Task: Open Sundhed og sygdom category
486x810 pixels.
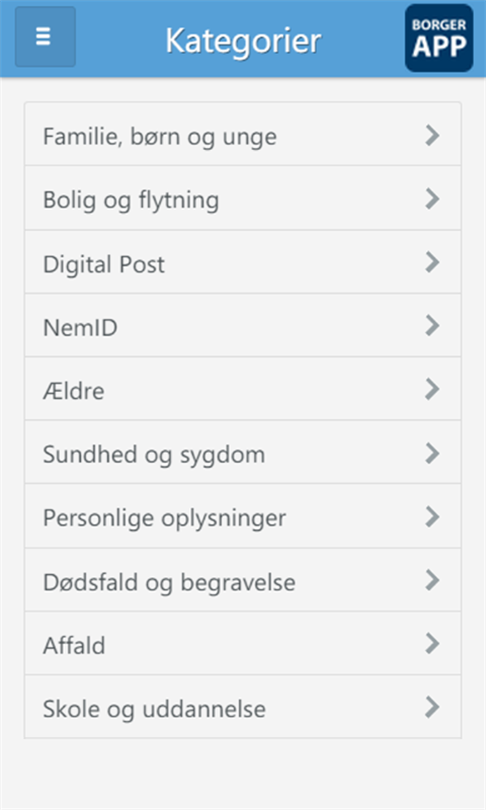Action: click(x=243, y=452)
